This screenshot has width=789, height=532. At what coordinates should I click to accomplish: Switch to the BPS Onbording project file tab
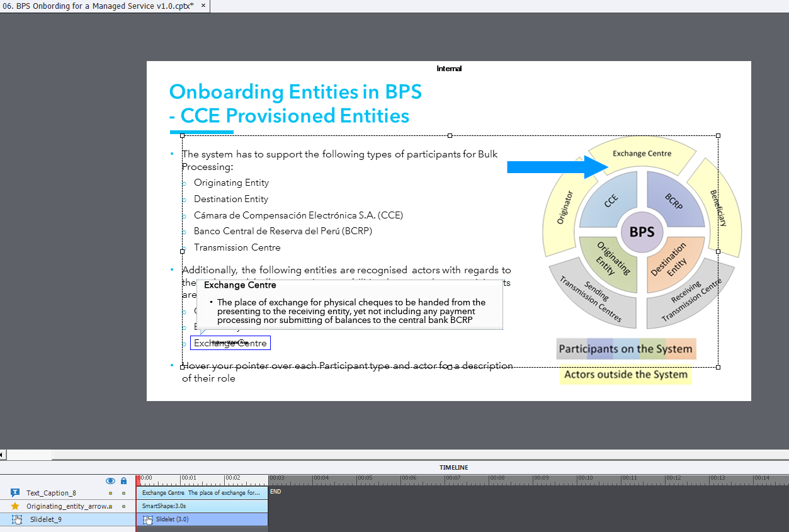click(x=98, y=6)
